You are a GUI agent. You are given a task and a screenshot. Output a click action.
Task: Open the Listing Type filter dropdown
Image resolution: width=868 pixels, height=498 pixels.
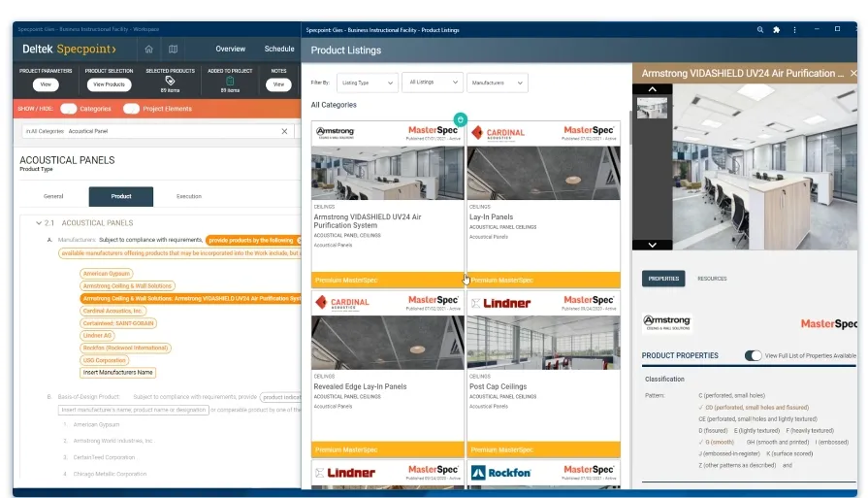[367, 83]
